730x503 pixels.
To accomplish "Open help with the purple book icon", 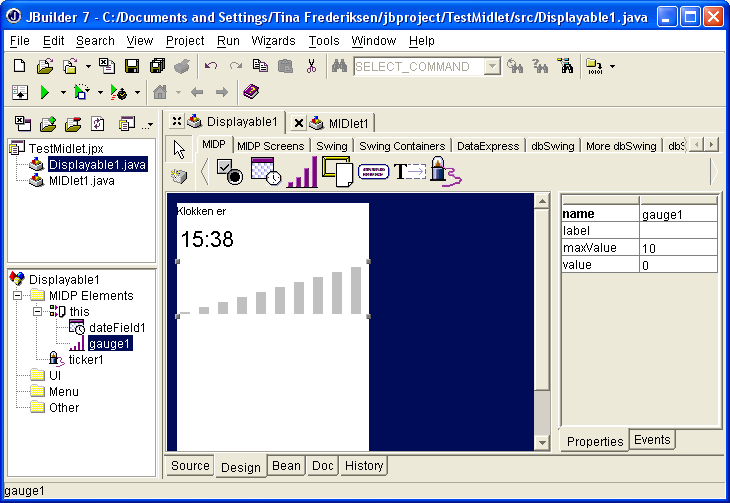I will click(250, 92).
